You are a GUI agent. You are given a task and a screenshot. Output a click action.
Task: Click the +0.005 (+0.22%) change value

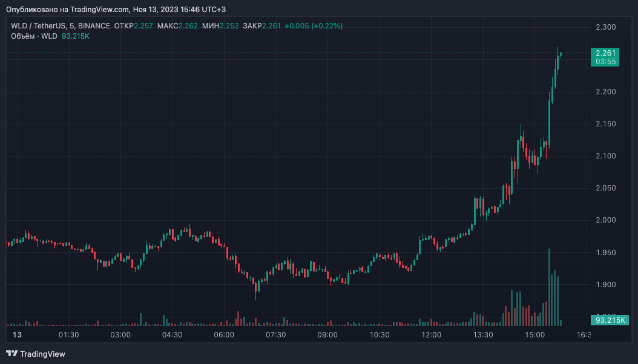(x=314, y=26)
